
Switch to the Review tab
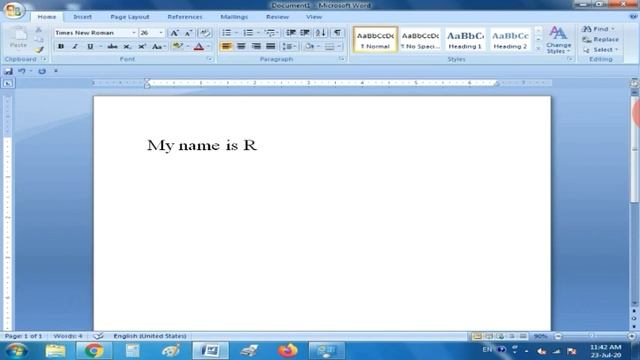point(278,17)
